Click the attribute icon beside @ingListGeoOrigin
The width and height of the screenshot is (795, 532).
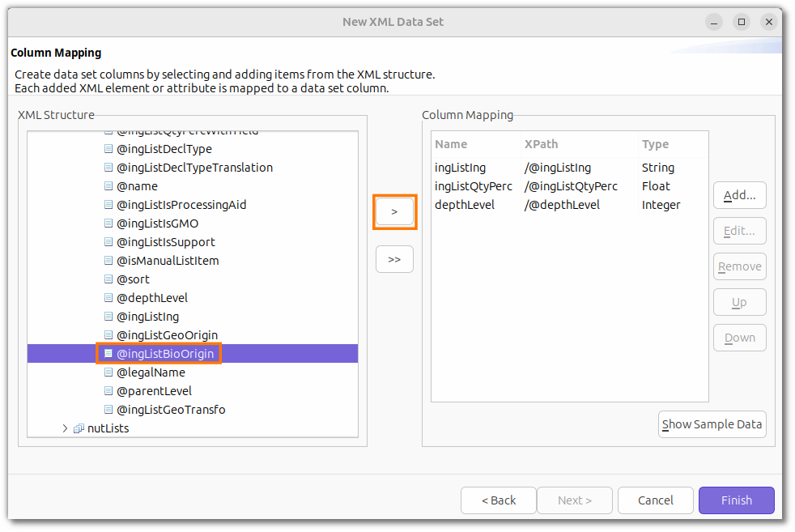coord(108,334)
